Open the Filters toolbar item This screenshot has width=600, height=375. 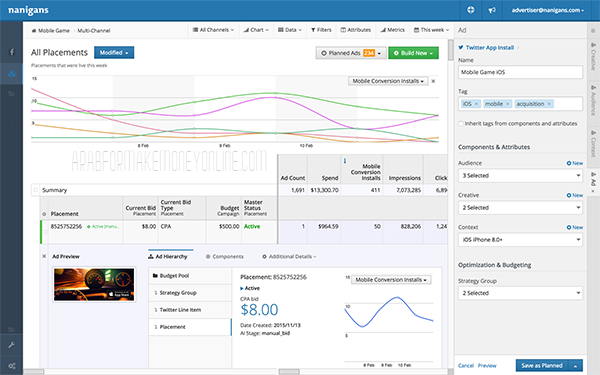(x=321, y=30)
